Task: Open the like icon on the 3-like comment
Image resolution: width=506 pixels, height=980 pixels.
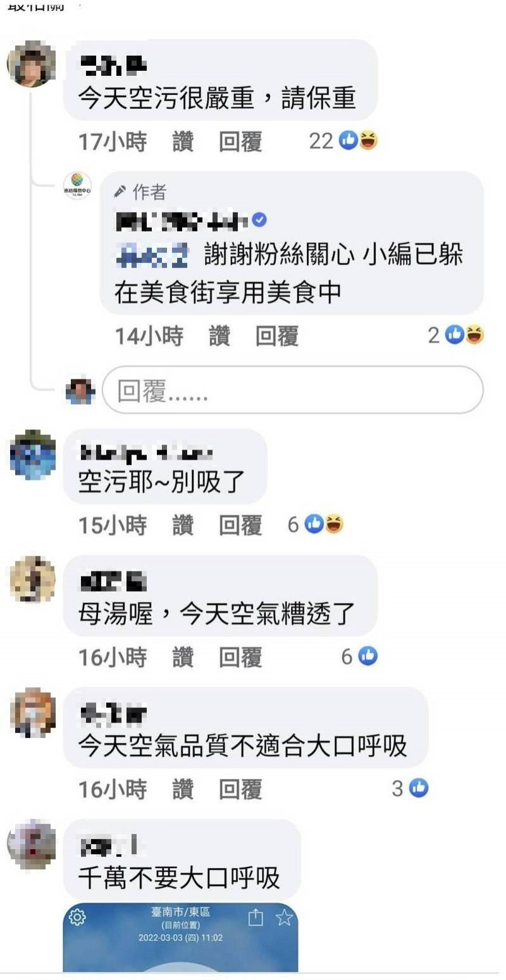Action: tap(419, 788)
